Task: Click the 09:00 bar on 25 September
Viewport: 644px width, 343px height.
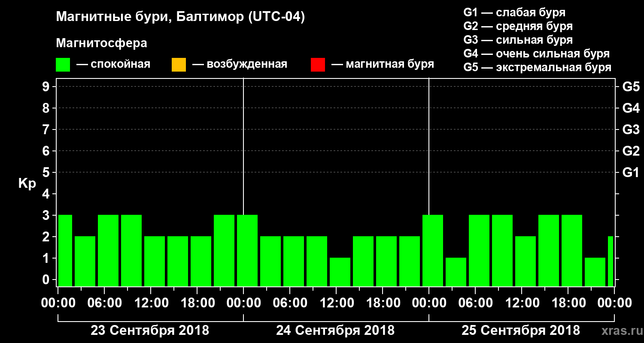Action: (502, 250)
